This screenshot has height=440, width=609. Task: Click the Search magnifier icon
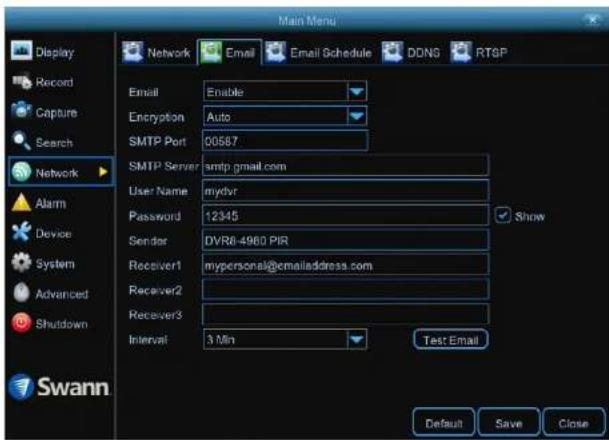21,141
